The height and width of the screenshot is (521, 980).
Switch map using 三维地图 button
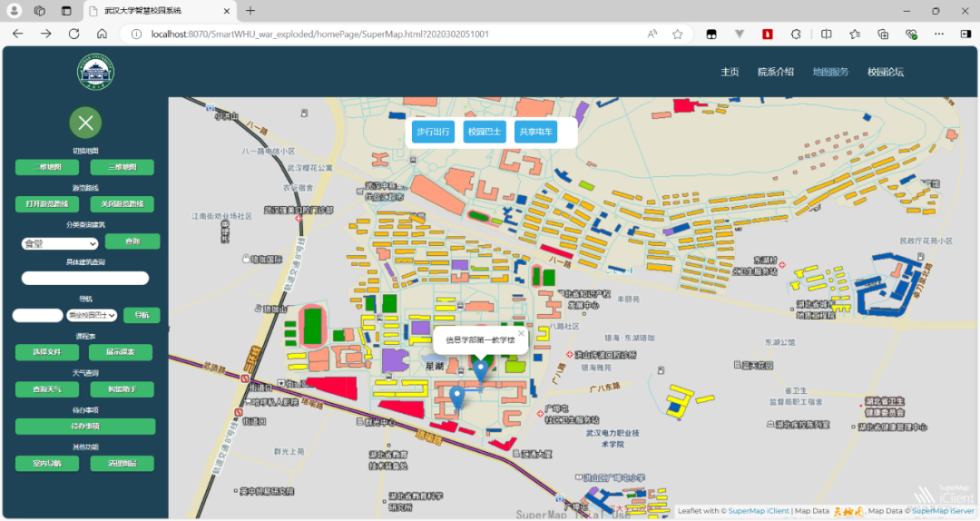pyautogui.click(x=122, y=167)
